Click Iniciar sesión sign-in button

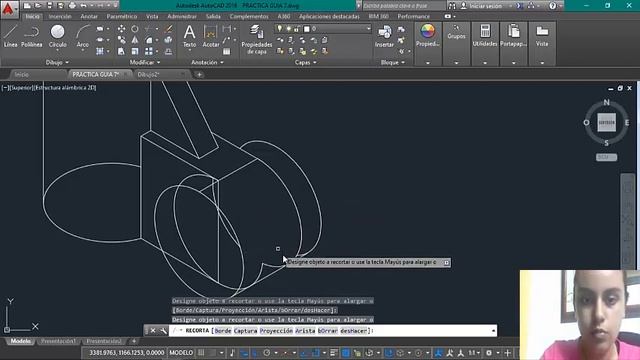(x=485, y=6)
